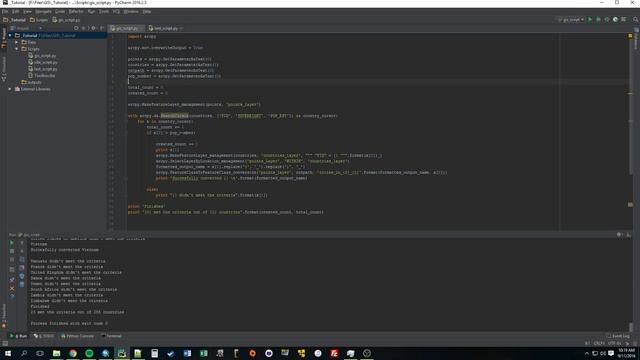Open the Run tool window tab at bottom
This screenshot has height=360, width=640.
(x=18, y=336)
